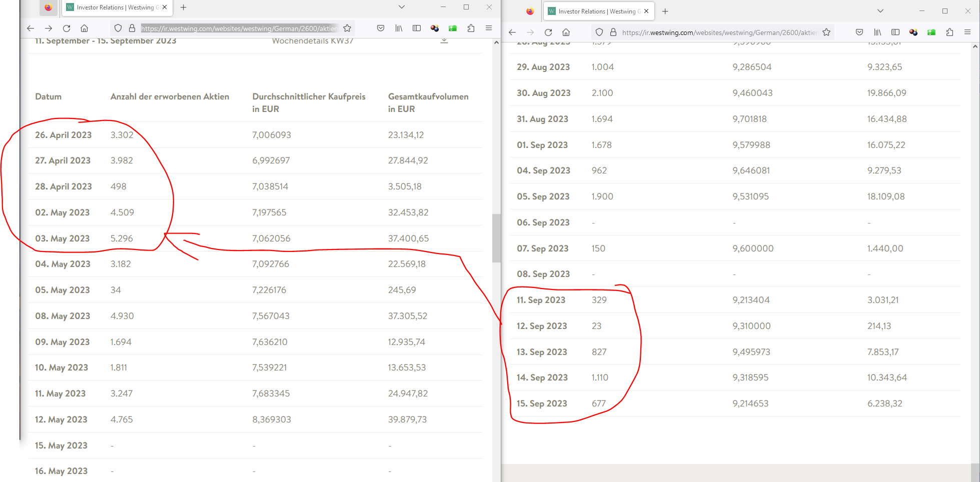Image resolution: width=980 pixels, height=482 pixels.
Task: Select Investor Relations tab in April/May window
Action: tap(115, 7)
